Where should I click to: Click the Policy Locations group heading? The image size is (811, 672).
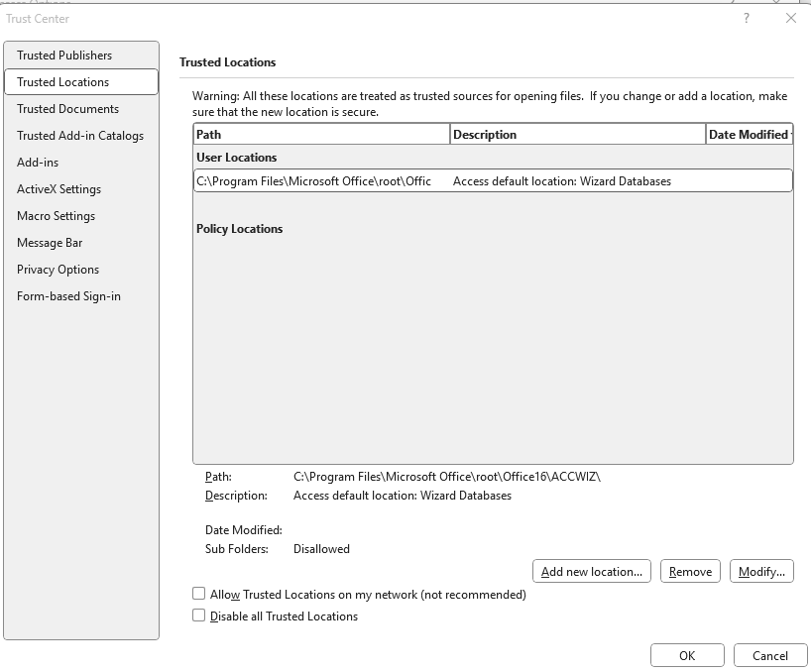coord(240,229)
